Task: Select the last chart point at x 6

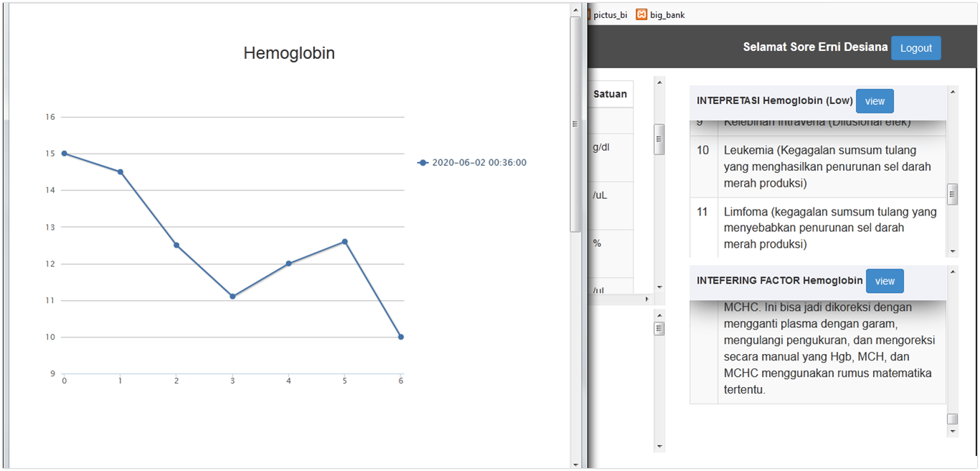Action: [401, 337]
